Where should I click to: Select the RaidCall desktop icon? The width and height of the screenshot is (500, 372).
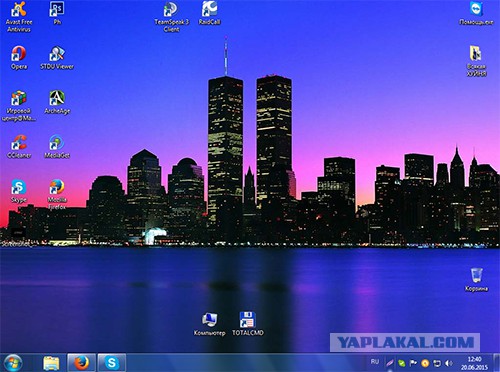coord(209,13)
